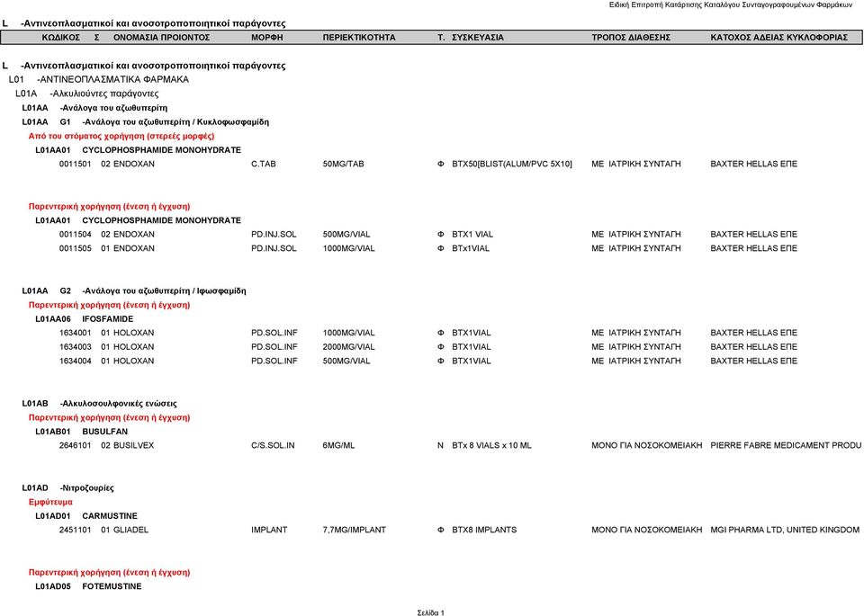Click C.TAB form of ENDOXAN
This screenshot has width=864, height=616.
pos(264,164)
